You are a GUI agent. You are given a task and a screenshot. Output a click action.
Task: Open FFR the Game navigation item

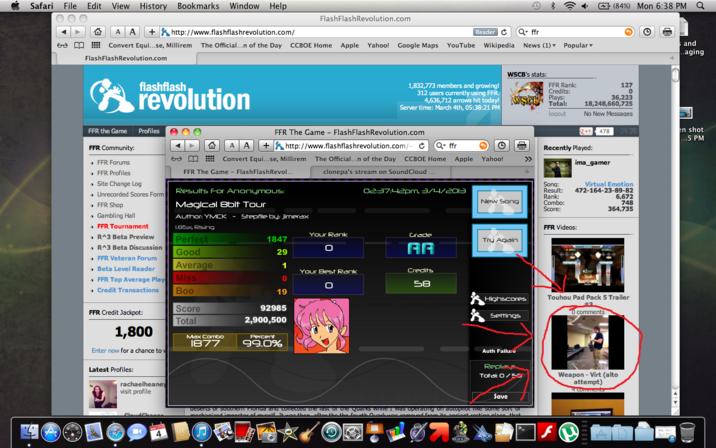[107, 131]
